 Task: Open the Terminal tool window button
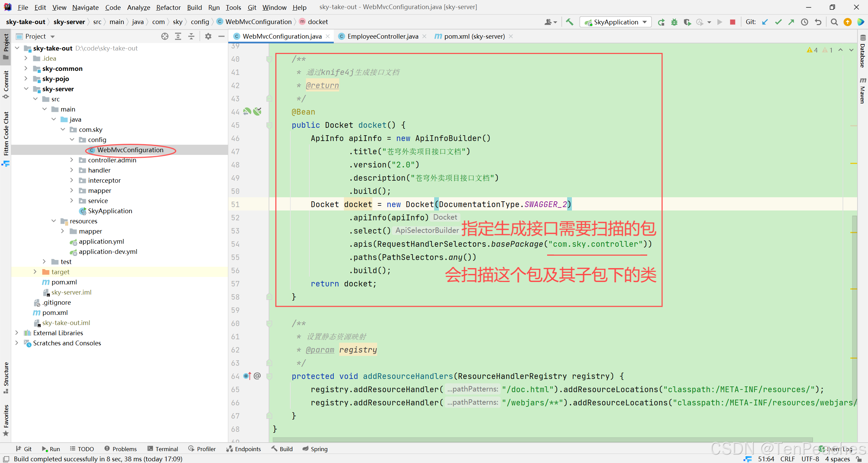click(x=163, y=449)
